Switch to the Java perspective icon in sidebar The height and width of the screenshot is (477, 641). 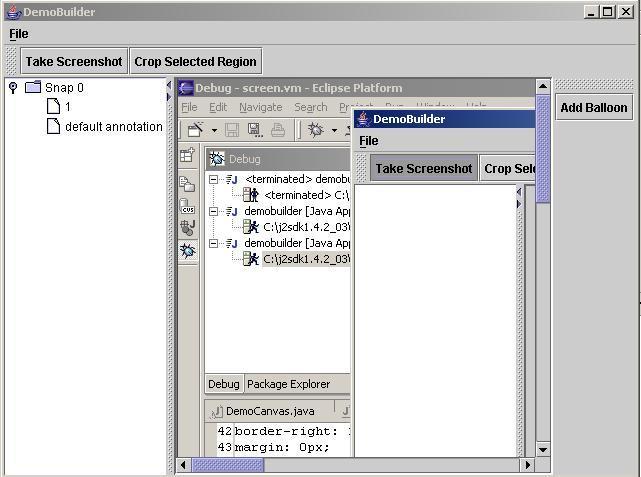[x=188, y=228]
